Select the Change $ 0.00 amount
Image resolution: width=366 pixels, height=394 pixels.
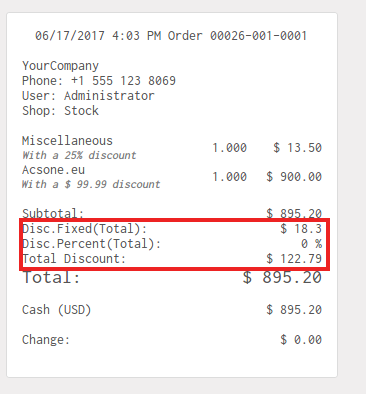(x=301, y=340)
